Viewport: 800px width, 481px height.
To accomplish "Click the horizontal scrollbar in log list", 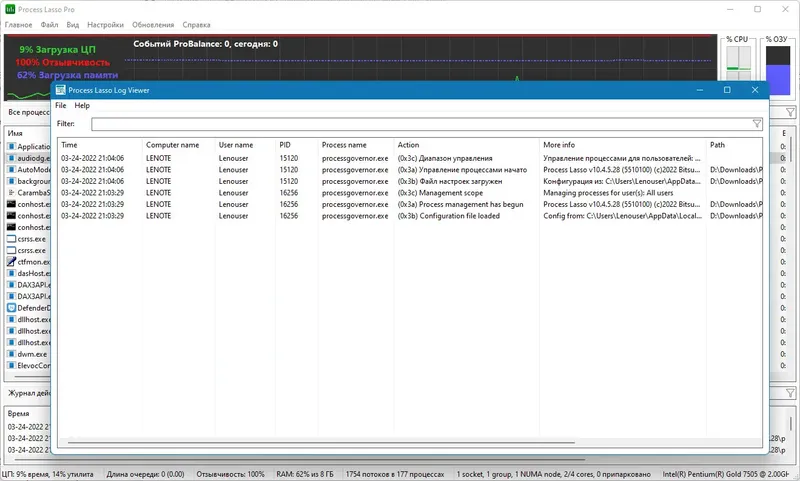I will pos(321,443).
